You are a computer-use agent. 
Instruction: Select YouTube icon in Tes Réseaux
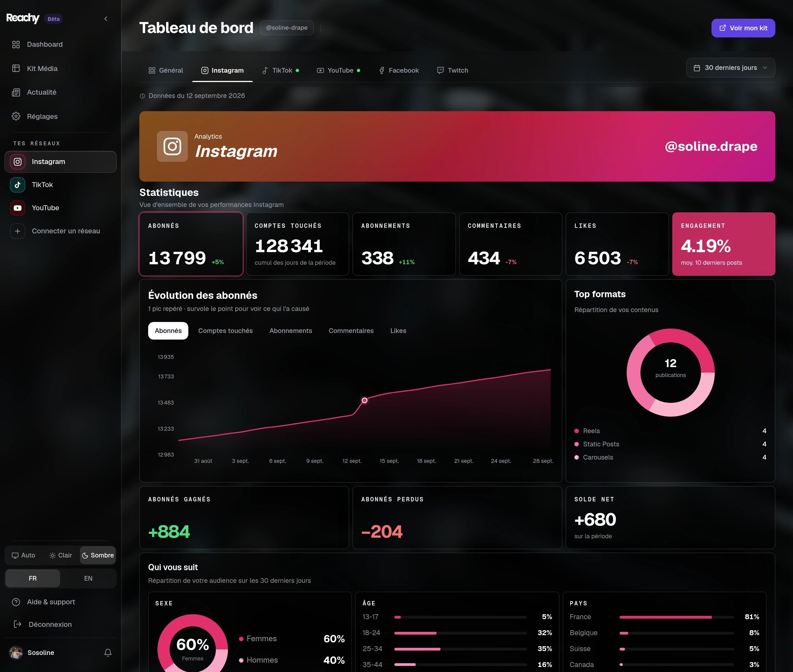[x=18, y=208]
